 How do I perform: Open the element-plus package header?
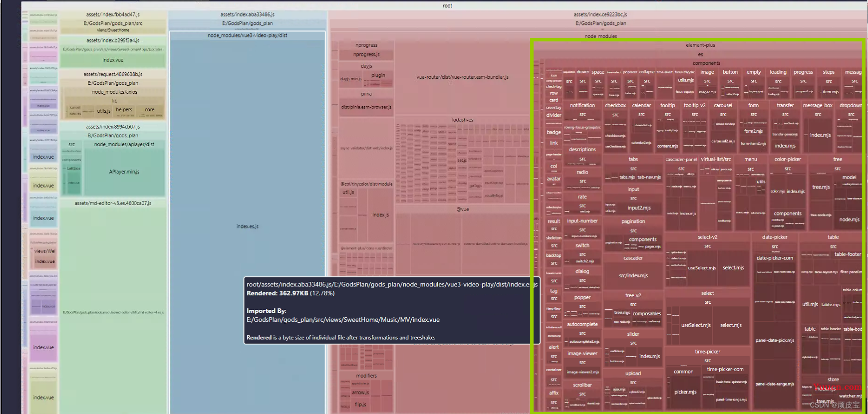(x=700, y=45)
